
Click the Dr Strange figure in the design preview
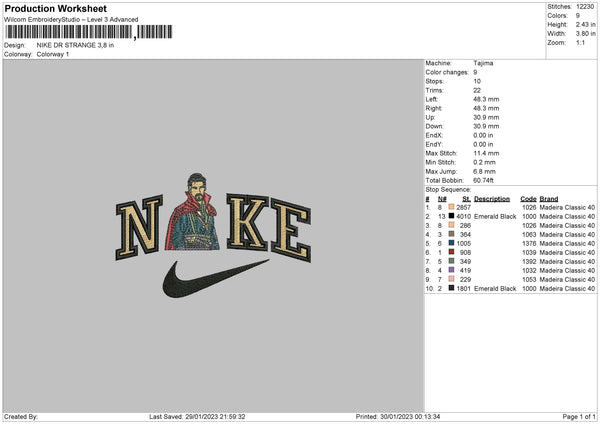192,212
